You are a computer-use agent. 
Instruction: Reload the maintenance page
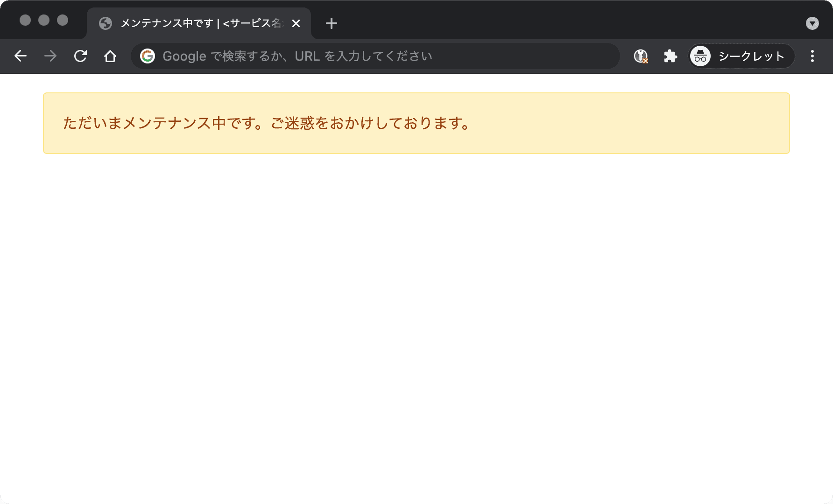point(80,56)
